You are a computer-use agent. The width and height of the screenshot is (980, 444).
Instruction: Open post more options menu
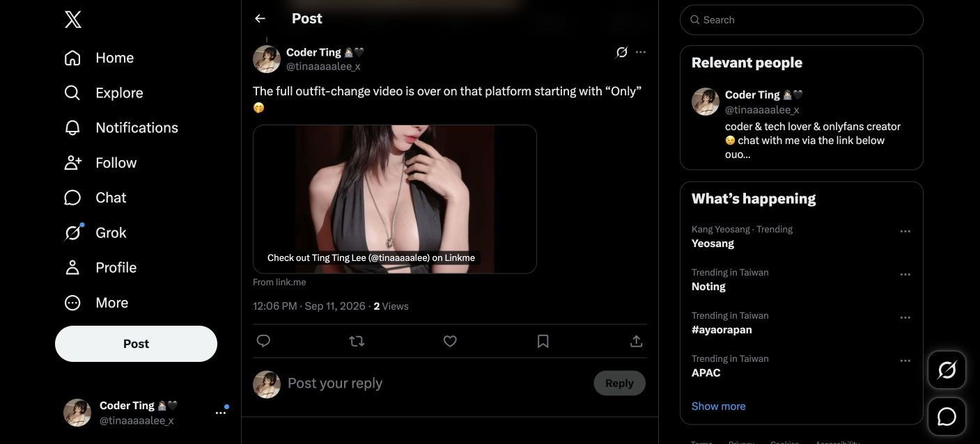(x=641, y=52)
